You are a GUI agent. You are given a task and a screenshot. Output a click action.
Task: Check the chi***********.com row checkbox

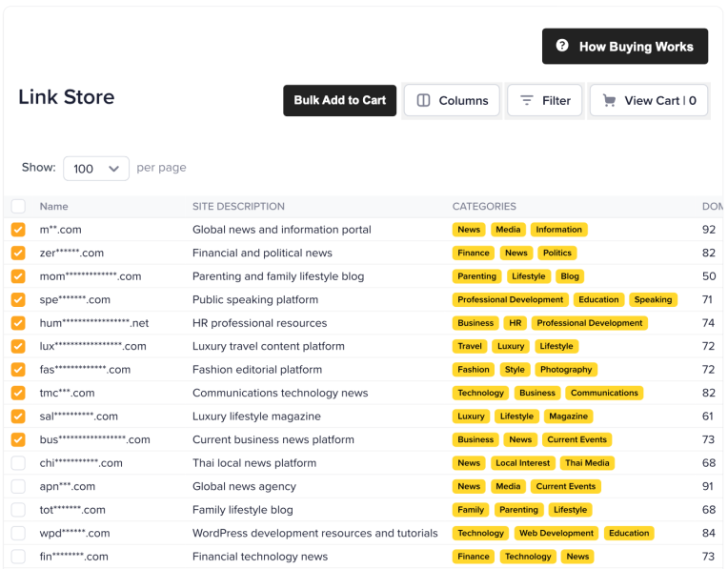coord(18,463)
